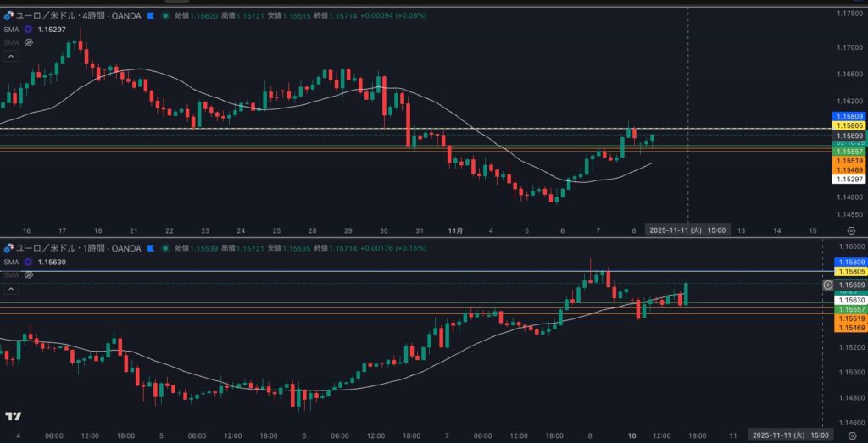Viewport: 868px width, 443px height.
Task: Toggle visibility of hidden SMA on 1-hour chart
Action: pyautogui.click(x=28, y=274)
